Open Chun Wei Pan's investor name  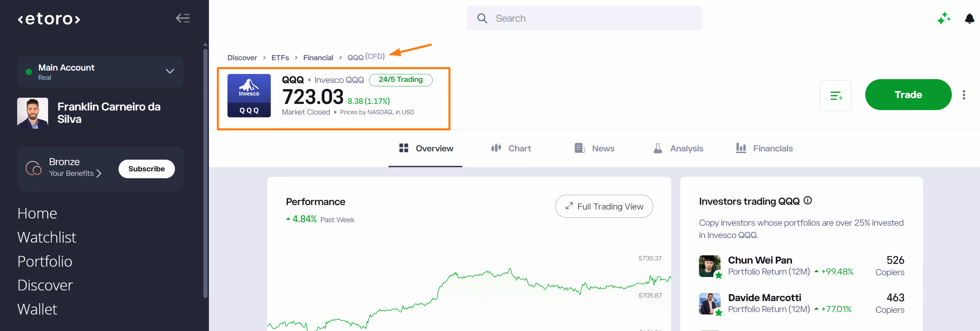[x=760, y=260]
